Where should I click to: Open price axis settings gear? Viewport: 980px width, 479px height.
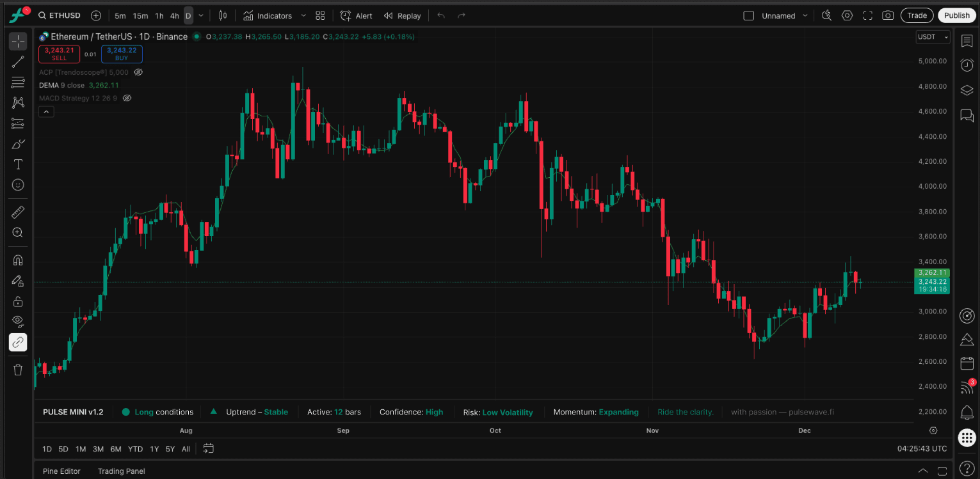(933, 430)
